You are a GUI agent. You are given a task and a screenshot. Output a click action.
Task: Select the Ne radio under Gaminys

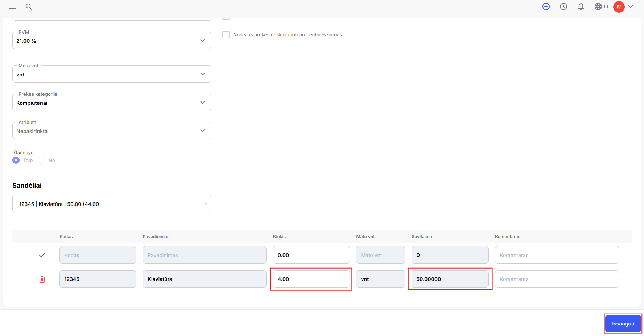(x=41, y=160)
